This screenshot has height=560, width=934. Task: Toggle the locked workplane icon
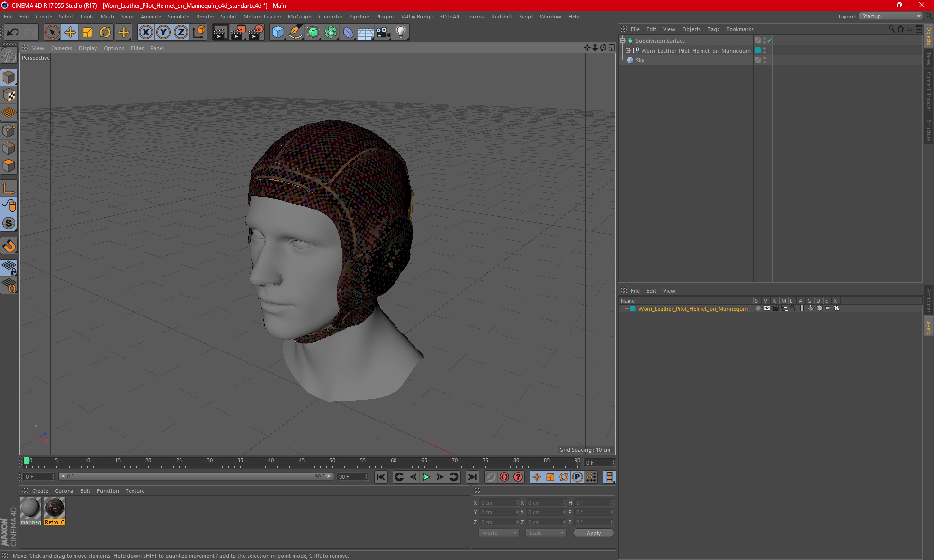(9, 267)
